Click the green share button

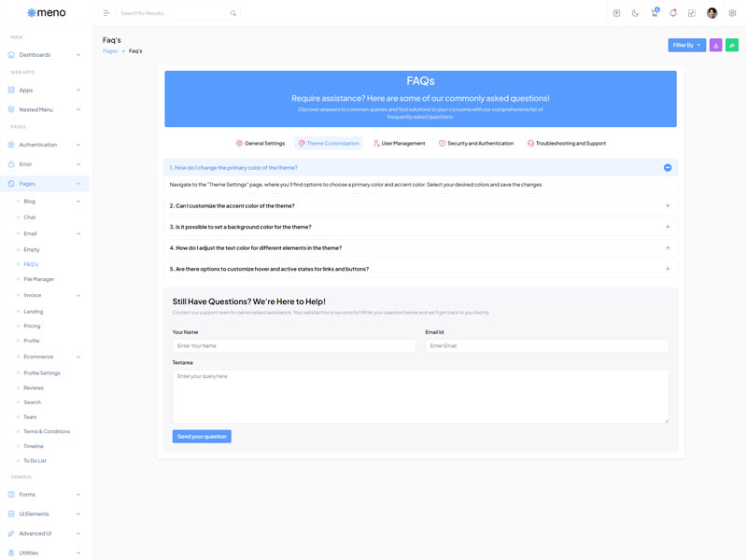tap(732, 45)
